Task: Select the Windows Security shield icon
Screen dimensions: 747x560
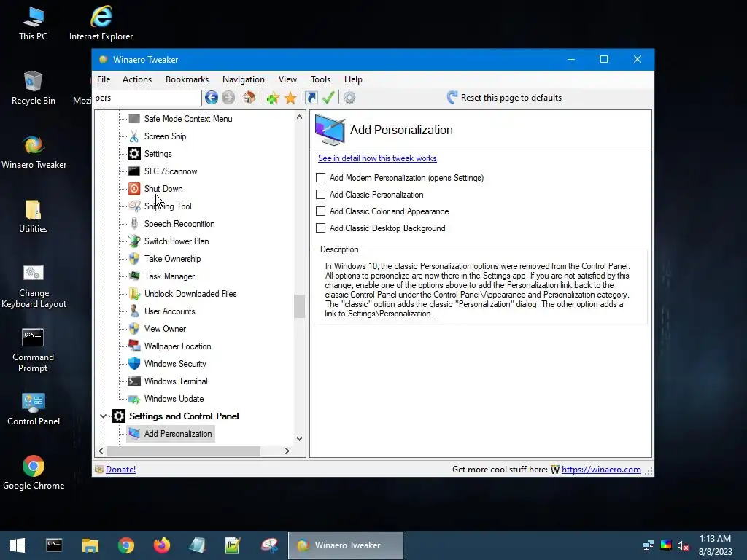Action: 134,364
